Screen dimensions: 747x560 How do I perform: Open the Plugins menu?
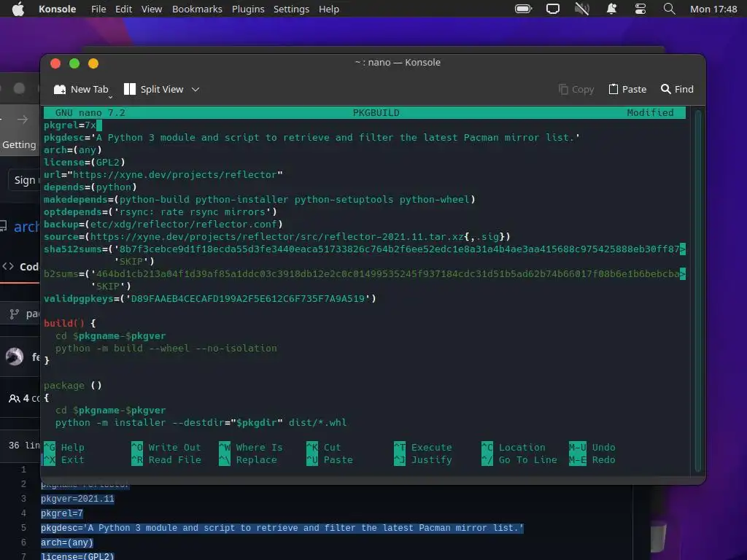tap(248, 9)
